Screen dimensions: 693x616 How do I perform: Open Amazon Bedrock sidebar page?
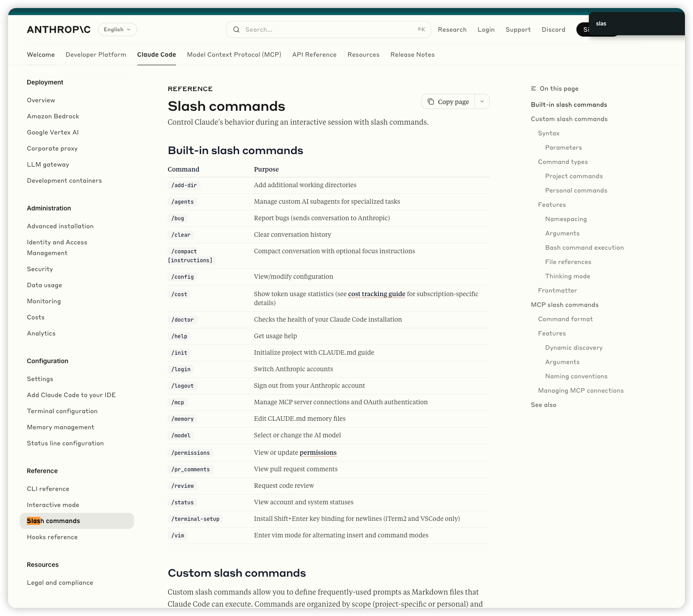tap(53, 116)
